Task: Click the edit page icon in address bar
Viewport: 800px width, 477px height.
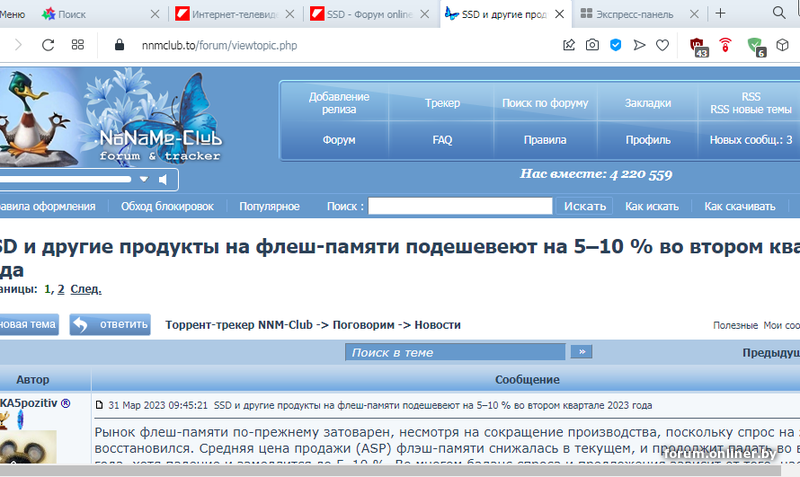Action: [x=569, y=45]
